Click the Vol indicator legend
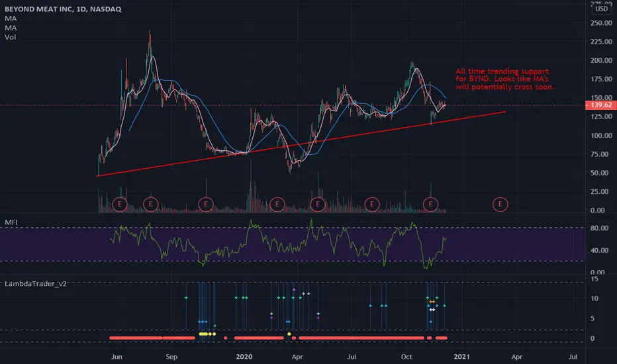This screenshot has height=364, width=617. point(10,37)
